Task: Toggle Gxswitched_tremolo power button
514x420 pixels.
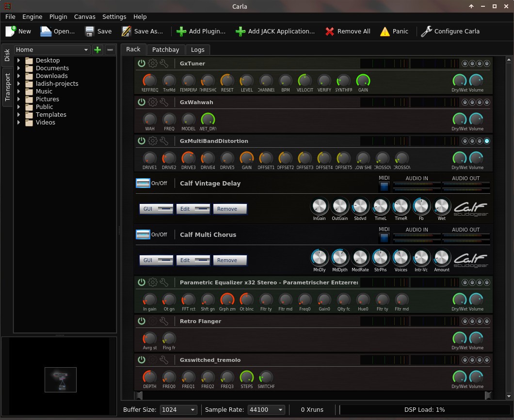Action: [x=141, y=360]
